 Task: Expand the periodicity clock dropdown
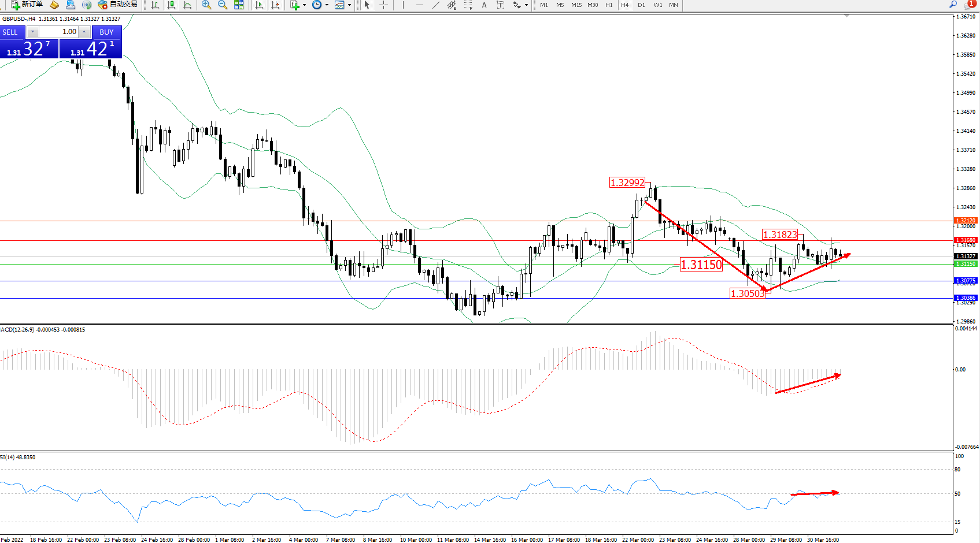pyautogui.click(x=327, y=5)
